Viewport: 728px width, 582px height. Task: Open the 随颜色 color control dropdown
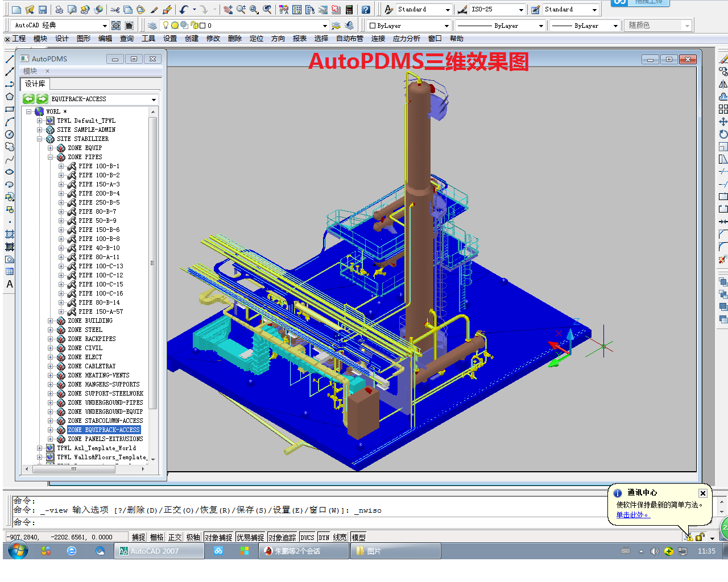point(687,26)
